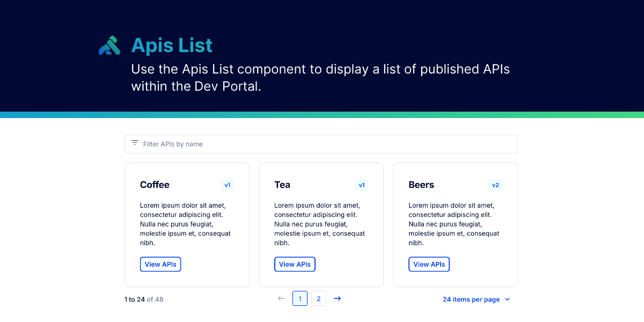Viewport: 644px width, 322px height.
Task: Select page 2 in the pagination
Action: [319, 298]
